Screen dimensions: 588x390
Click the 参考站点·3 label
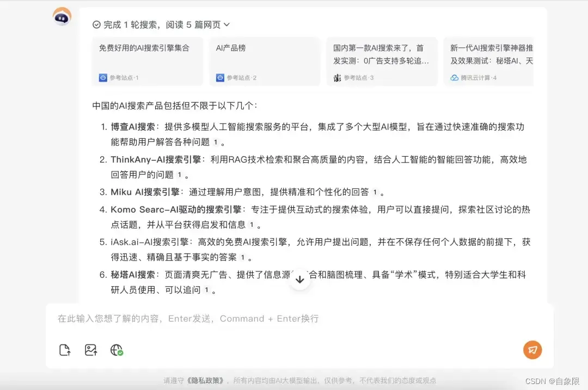tap(358, 78)
